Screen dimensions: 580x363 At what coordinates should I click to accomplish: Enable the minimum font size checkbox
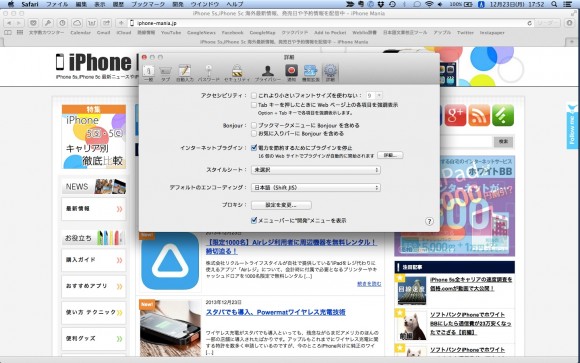pyautogui.click(x=254, y=95)
